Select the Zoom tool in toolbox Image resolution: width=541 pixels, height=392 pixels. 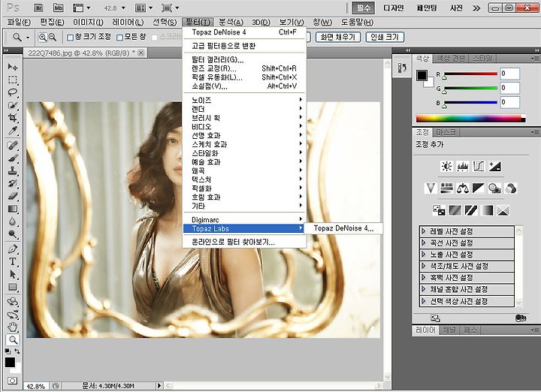tap(13, 339)
